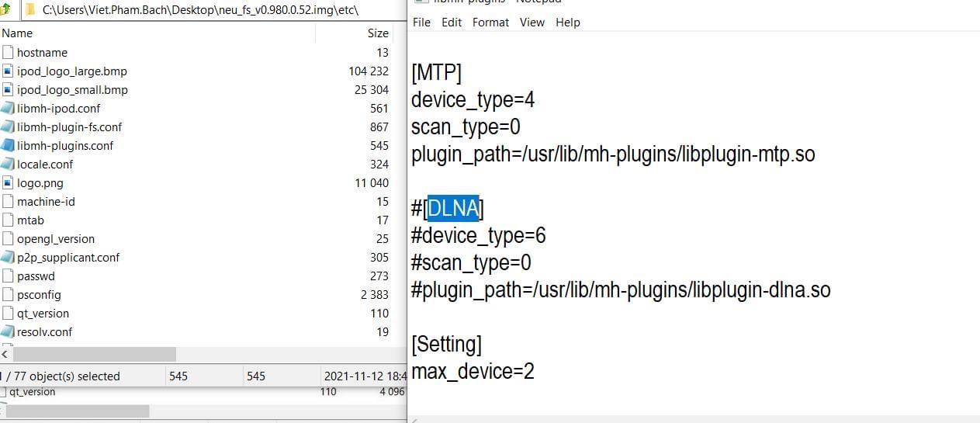Click the hostname file icon
Image resolution: width=980 pixels, height=423 pixels.
tap(8, 53)
